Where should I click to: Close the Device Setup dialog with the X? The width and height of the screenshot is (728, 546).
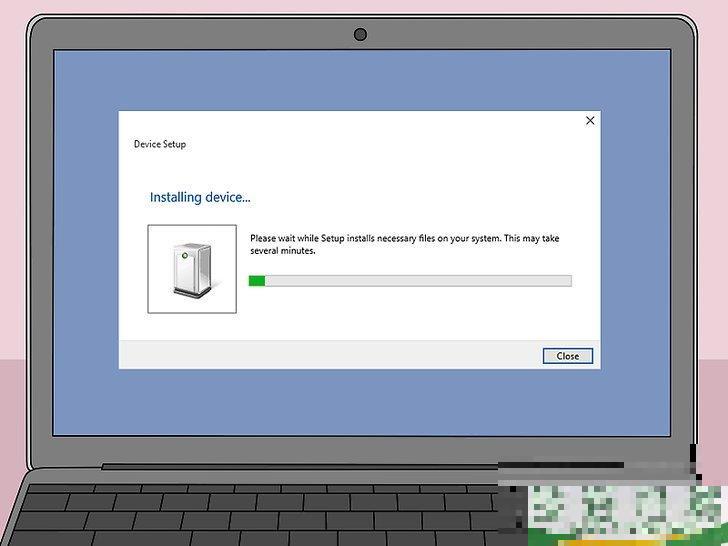point(590,120)
